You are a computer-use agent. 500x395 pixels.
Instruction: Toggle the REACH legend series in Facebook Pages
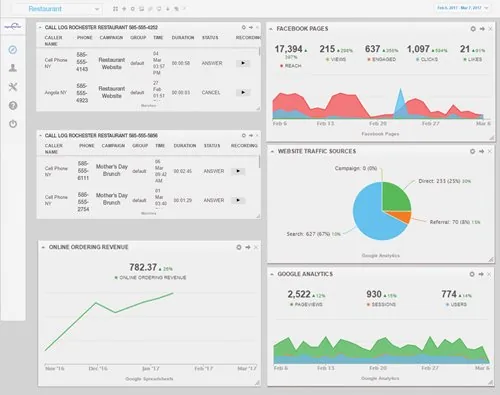click(x=291, y=66)
